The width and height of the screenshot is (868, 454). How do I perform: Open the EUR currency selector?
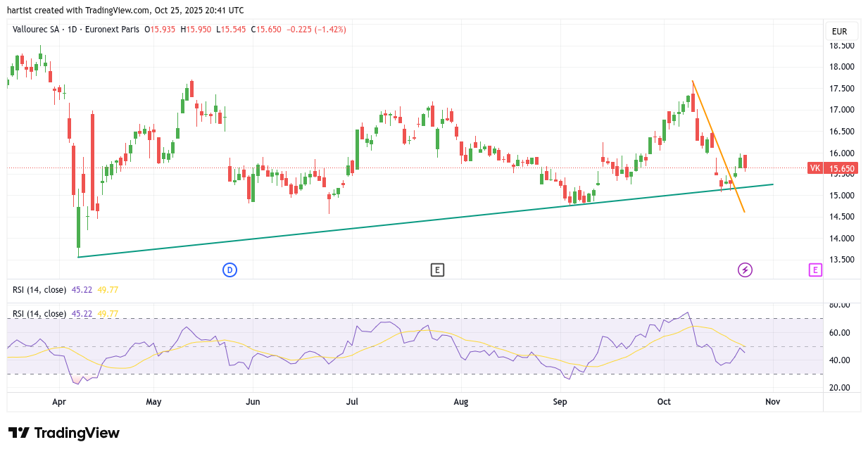click(839, 32)
